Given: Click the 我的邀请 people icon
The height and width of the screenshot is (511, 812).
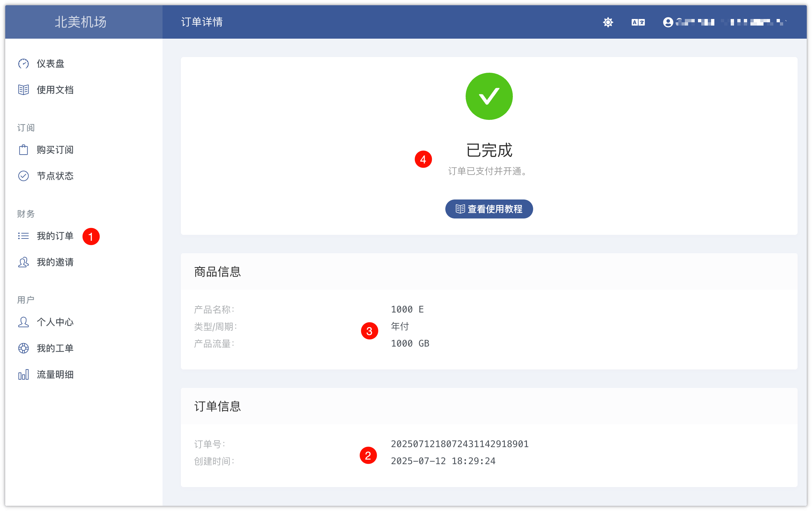Looking at the screenshot, I should point(23,263).
